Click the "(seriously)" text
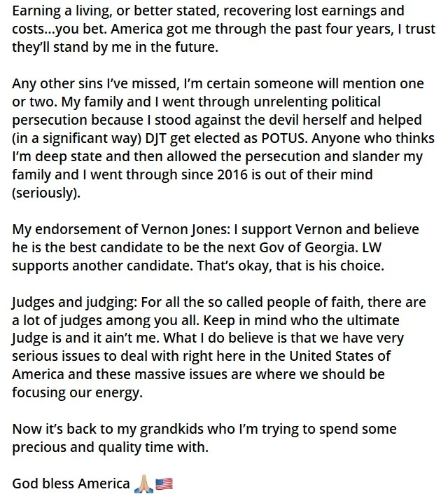The width and height of the screenshot is (448, 494). [46, 192]
